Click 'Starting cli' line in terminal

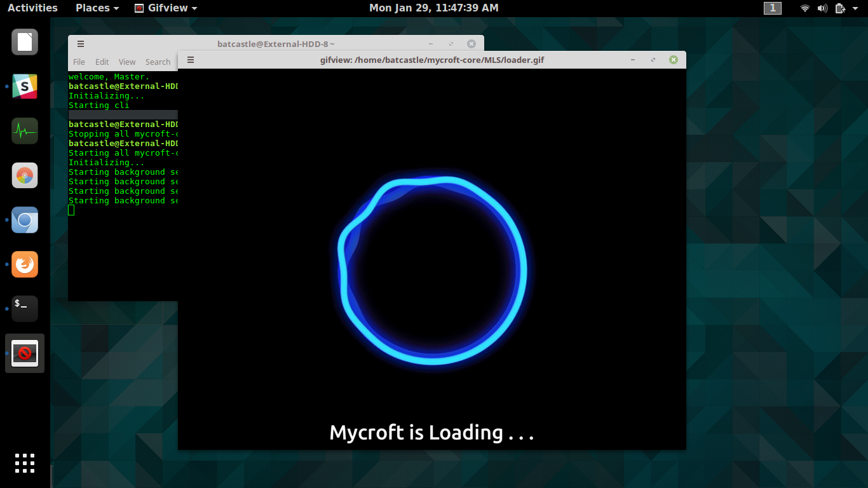(x=98, y=105)
